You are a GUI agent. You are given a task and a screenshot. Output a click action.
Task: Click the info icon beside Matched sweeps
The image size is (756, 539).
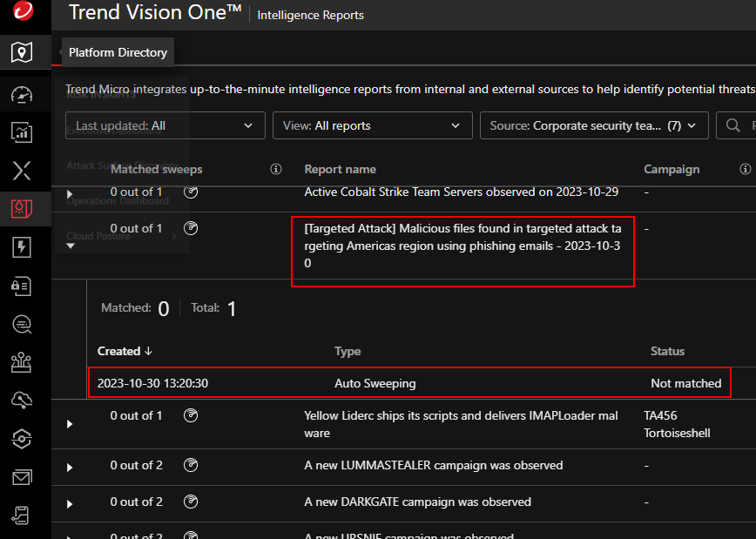tap(276, 169)
